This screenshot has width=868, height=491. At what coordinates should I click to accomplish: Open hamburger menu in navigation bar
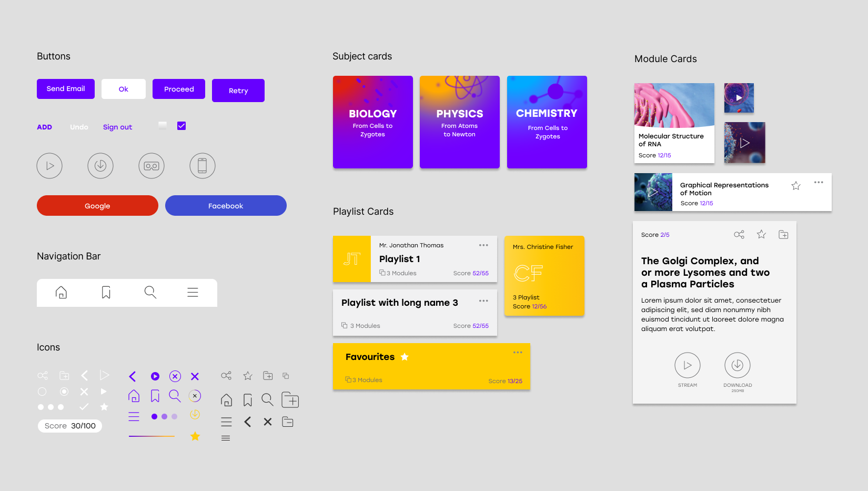[193, 293]
